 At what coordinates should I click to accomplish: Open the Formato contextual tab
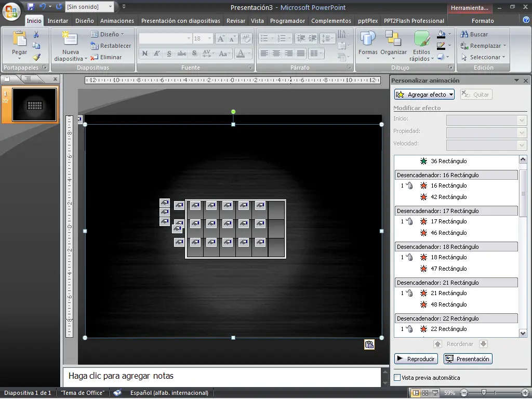[483, 21]
